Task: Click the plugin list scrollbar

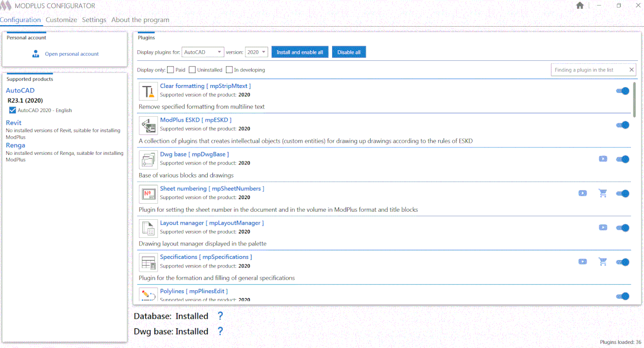Action: 634,100
